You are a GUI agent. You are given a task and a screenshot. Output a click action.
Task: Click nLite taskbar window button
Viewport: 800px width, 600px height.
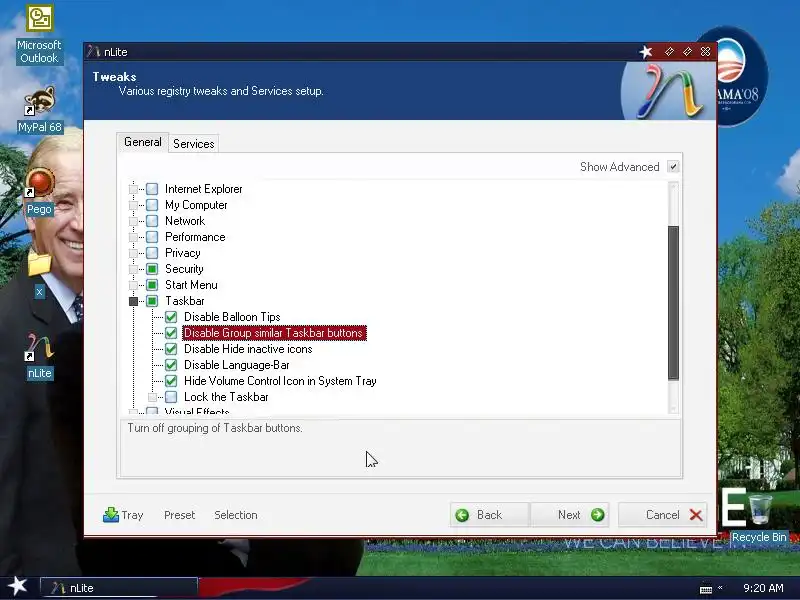pyautogui.click(x=119, y=588)
